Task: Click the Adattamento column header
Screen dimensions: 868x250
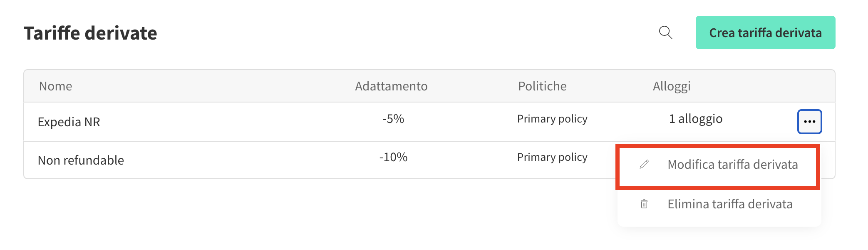Action: 391,86
